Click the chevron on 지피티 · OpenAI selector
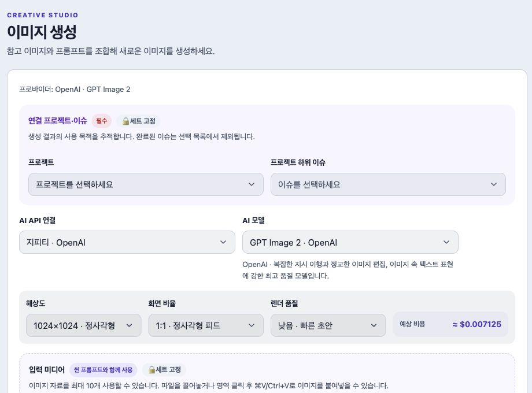Viewport: 532px width, 393px height. click(223, 242)
